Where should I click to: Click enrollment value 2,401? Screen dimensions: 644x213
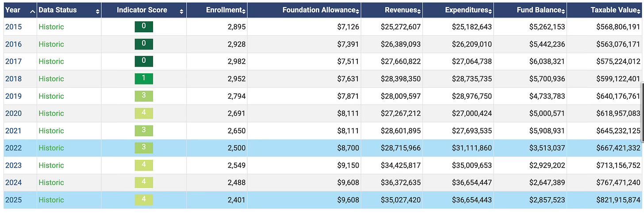click(237, 200)
